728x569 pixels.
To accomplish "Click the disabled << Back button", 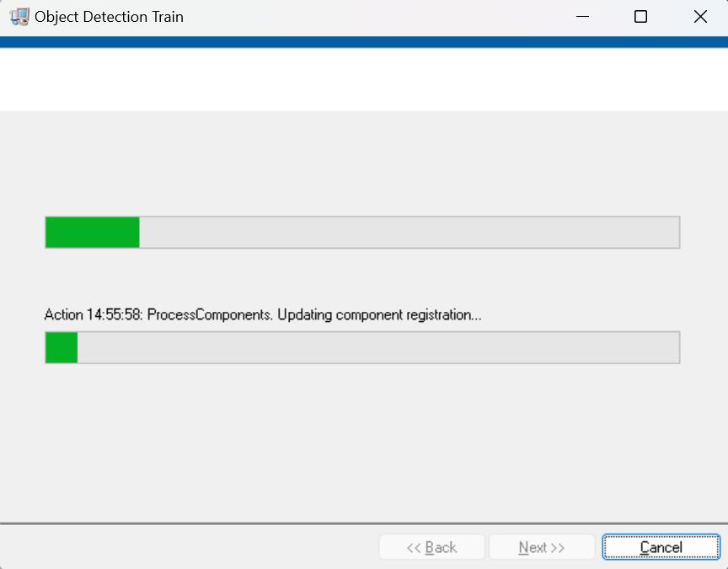I will 431,547.
